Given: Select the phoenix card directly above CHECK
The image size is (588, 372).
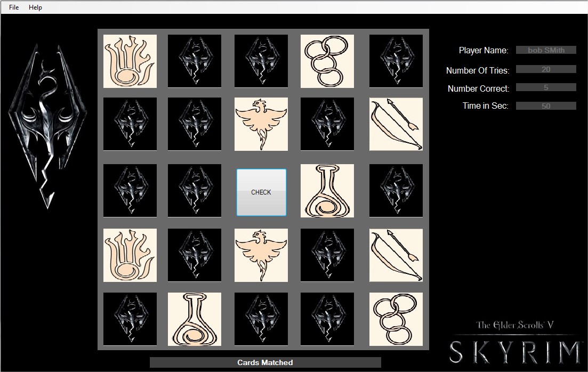Looking at the screenshot, I should point(261,124).
